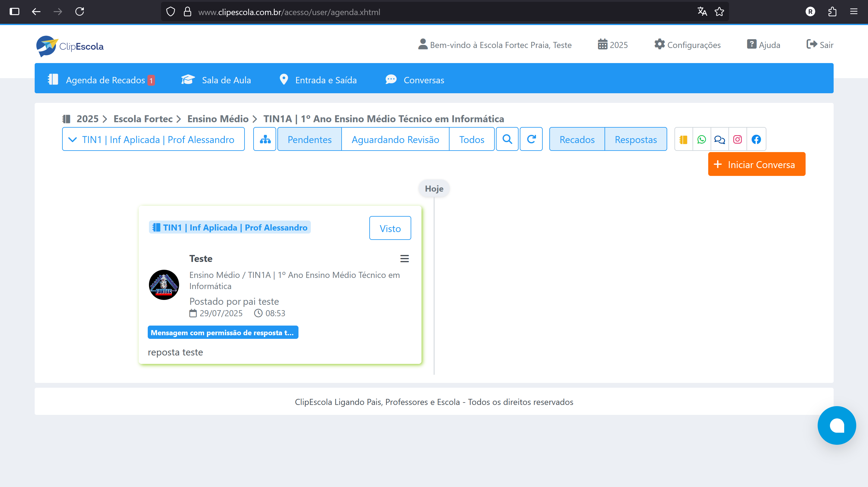Toggle the Pendentes filter
The height and width of the screenshot is (487, 868).
(x=309, y=139)
